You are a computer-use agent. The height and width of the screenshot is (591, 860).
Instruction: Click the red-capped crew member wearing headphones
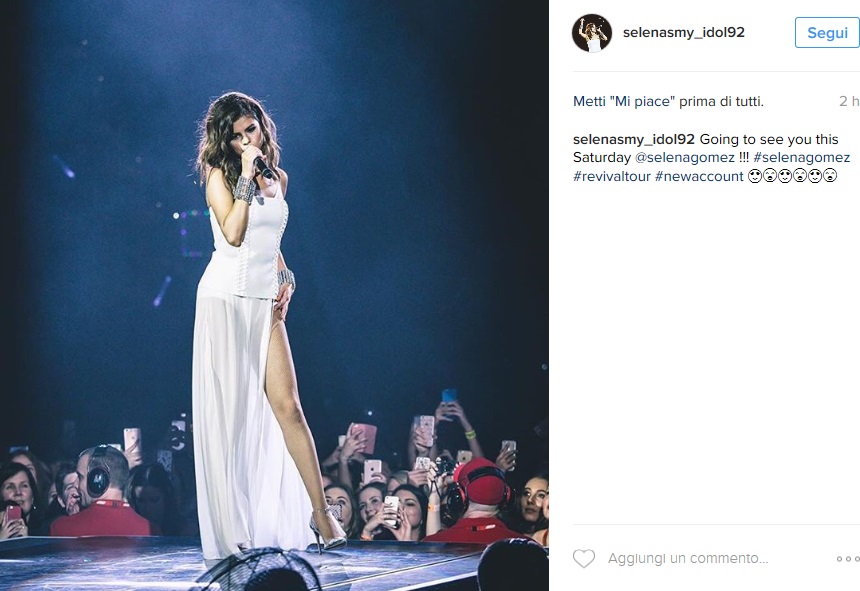click(x=476, y=500)
